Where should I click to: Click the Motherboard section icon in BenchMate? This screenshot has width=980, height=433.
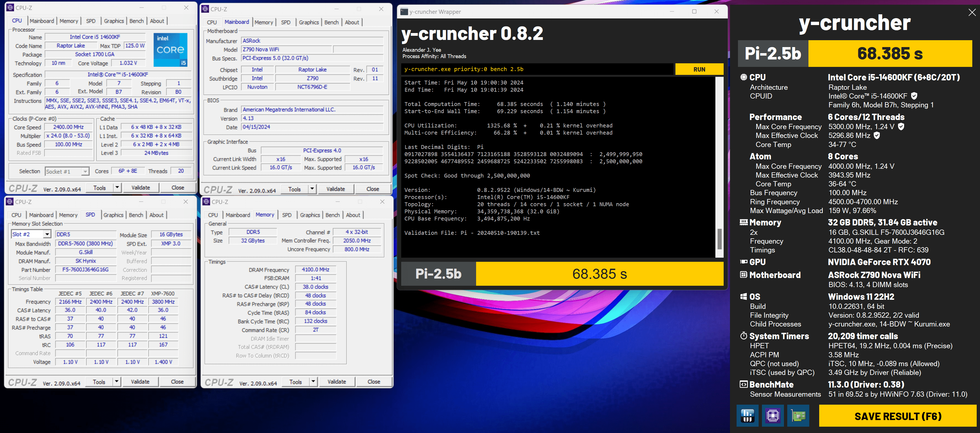click(743, 274)
